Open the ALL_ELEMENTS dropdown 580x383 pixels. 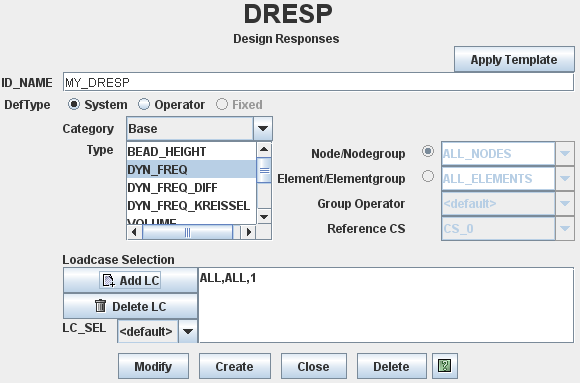pos(508,179)
